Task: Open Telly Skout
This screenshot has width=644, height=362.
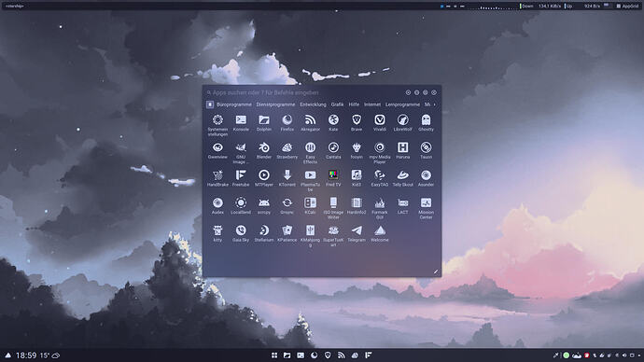Action: click(403, 178)
